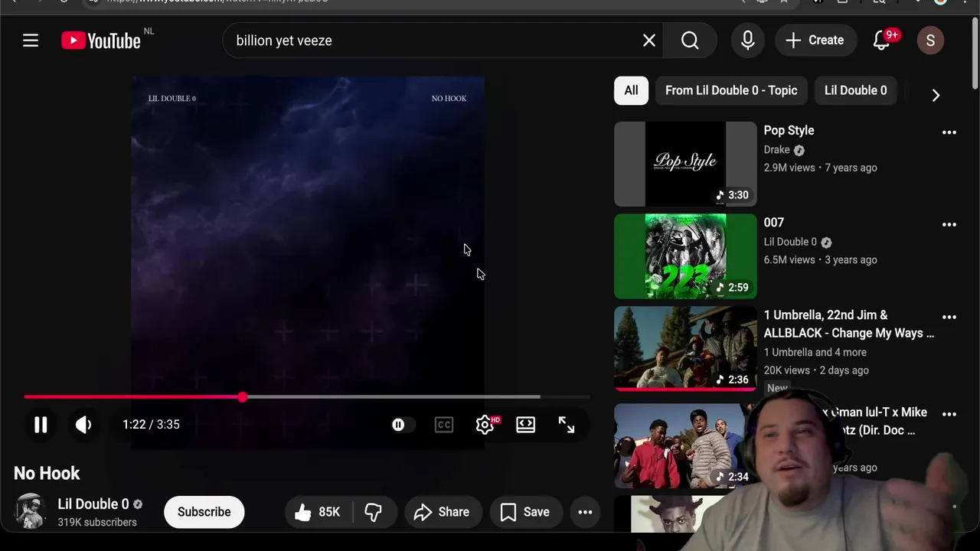Image resolution: width=980 pixels, height=551 pixels.
Task: Show more filter chips with arrow
Action: (936, 95)
